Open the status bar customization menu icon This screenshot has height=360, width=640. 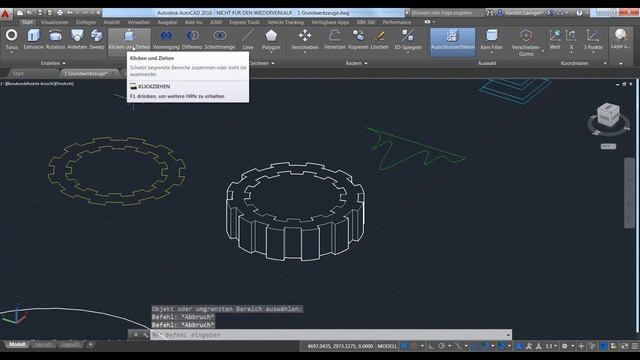(635, 346)
